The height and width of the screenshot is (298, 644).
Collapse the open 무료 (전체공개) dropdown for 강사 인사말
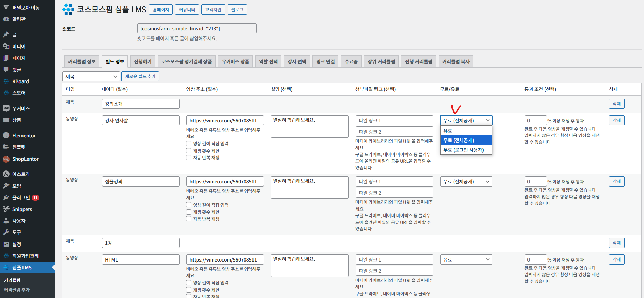pyautogui.click(x=466, y=120)
